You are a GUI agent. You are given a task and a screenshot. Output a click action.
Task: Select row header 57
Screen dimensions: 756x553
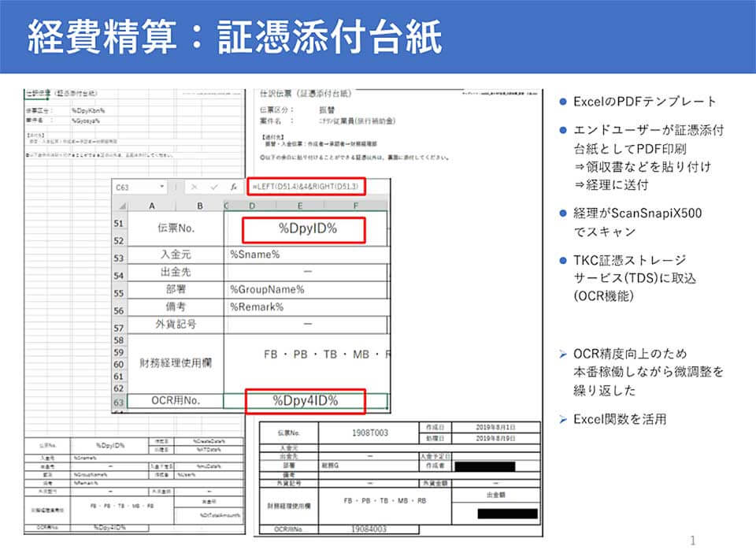(119, 328)
